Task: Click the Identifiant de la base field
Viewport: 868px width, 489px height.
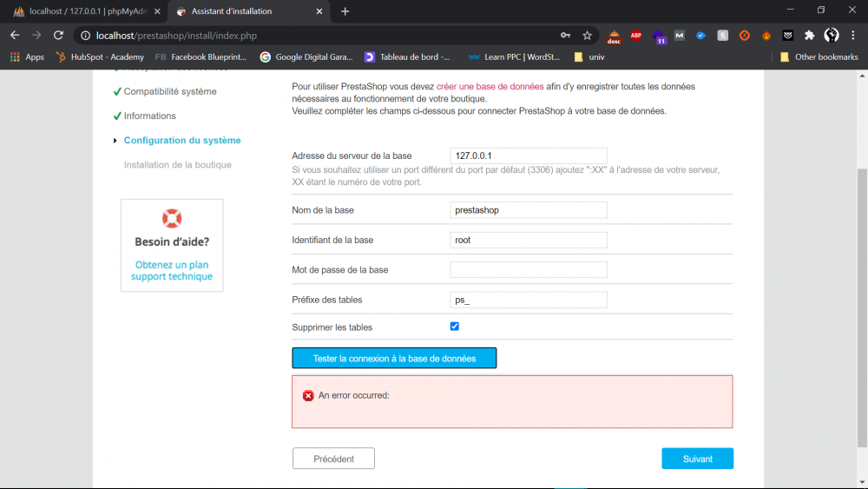Action: point(529,240)
